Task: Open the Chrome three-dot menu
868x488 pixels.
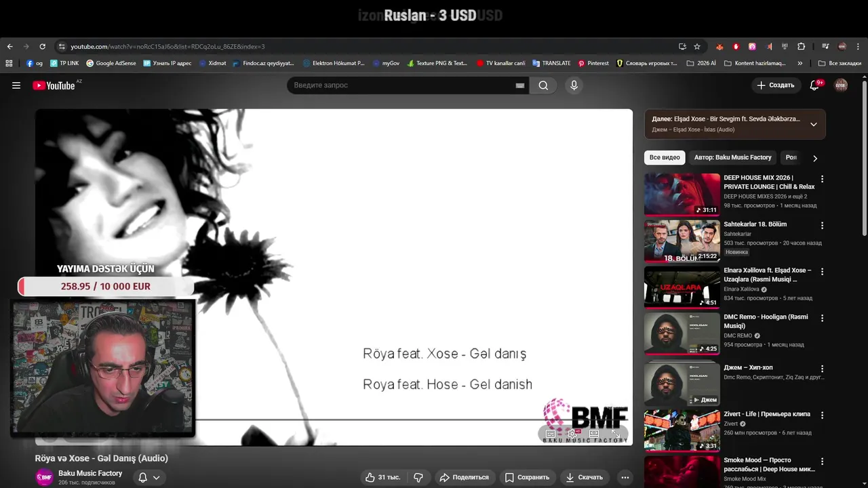Action: point(859,46)
